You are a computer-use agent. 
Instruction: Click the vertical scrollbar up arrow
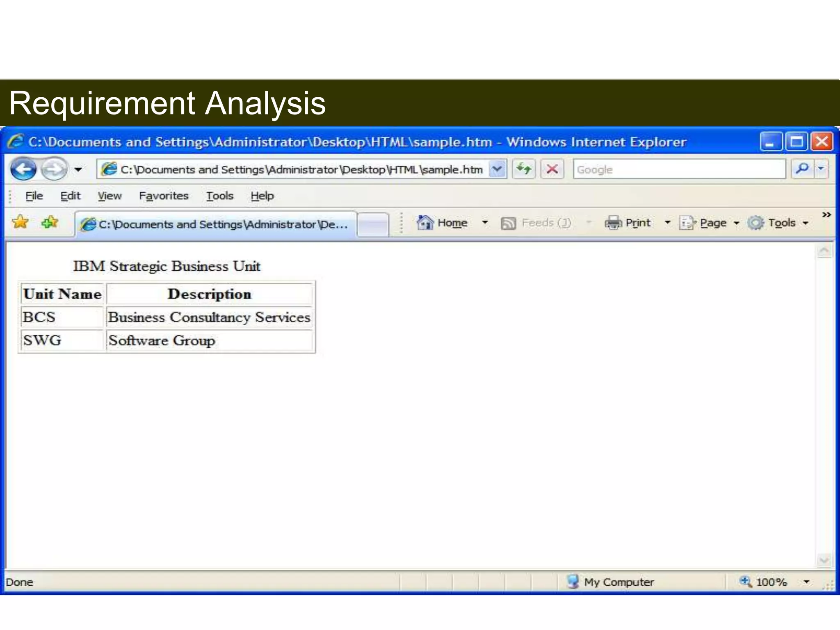tap(824, 251)
